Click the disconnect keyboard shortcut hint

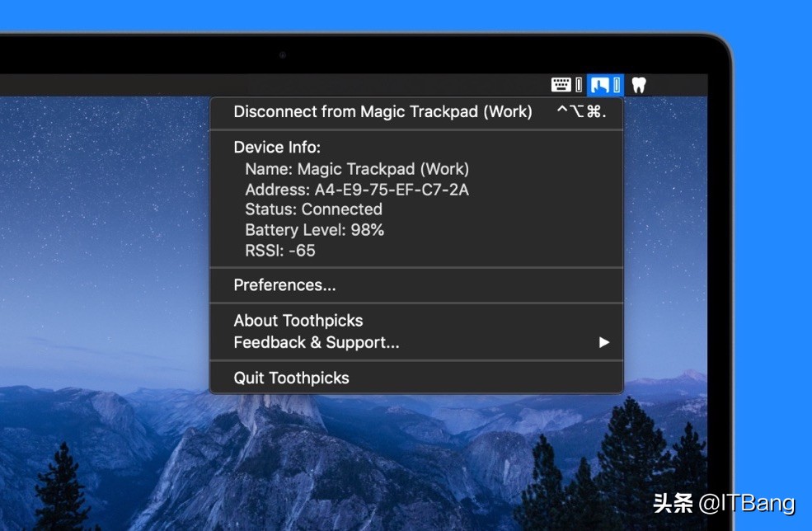(x=581, y=112)
